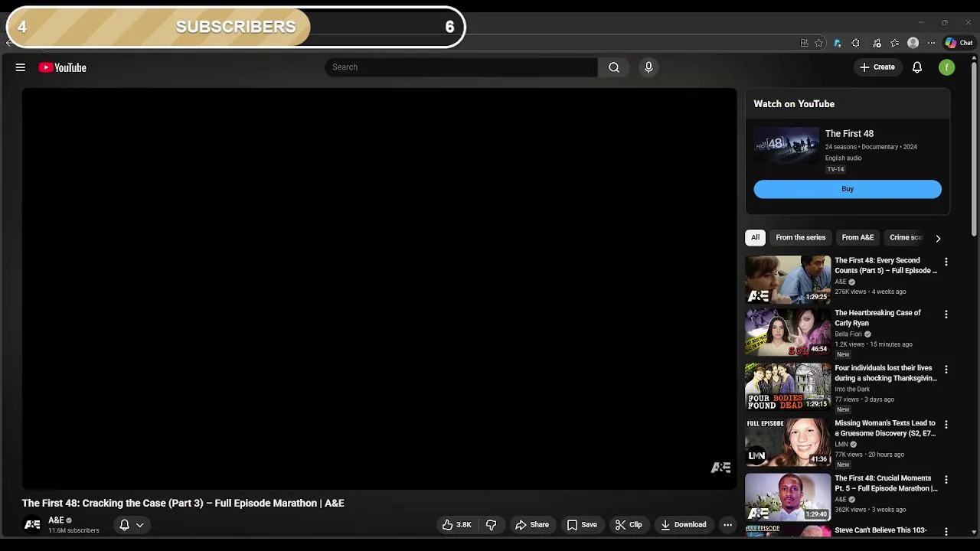This screenshot has width=980, height=551.
Task: Clip the video
Action: [629, 525]
